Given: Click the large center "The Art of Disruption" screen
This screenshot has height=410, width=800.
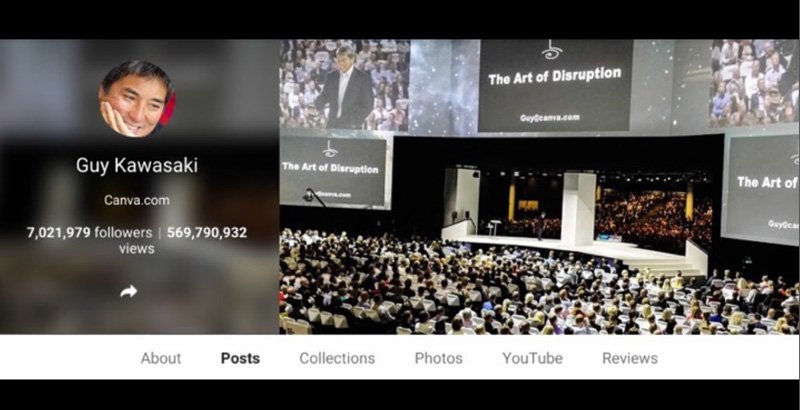Looking at the screenshot, I should (x=555, y=86).
